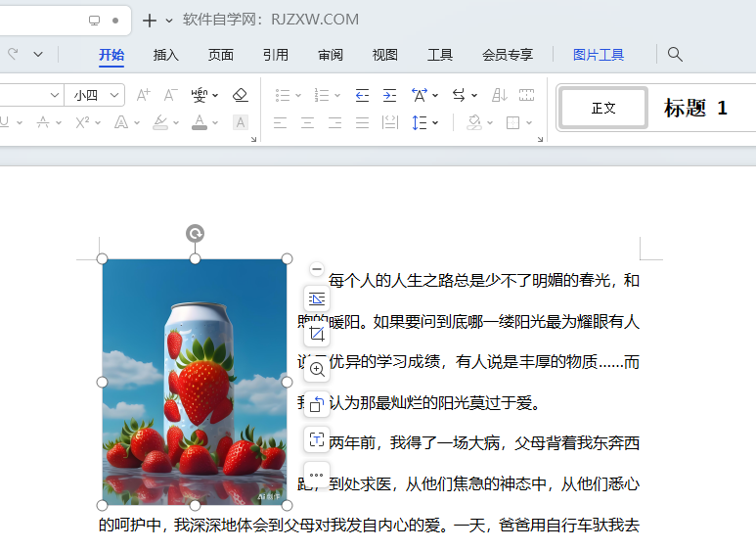
Task: Click the search magnifier icon
Action: (675, 54)
